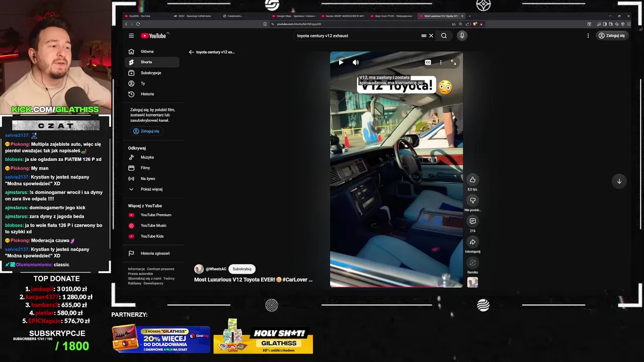
Task: Open the CaseHug 20% więcej partner banner
Action: (x=161, y=339)
